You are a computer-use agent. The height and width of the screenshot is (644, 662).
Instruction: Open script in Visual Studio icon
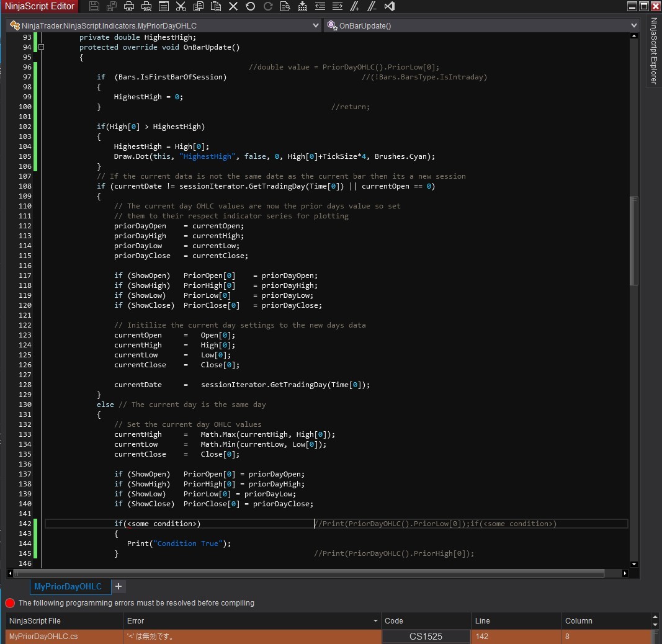tap(390, 7)
